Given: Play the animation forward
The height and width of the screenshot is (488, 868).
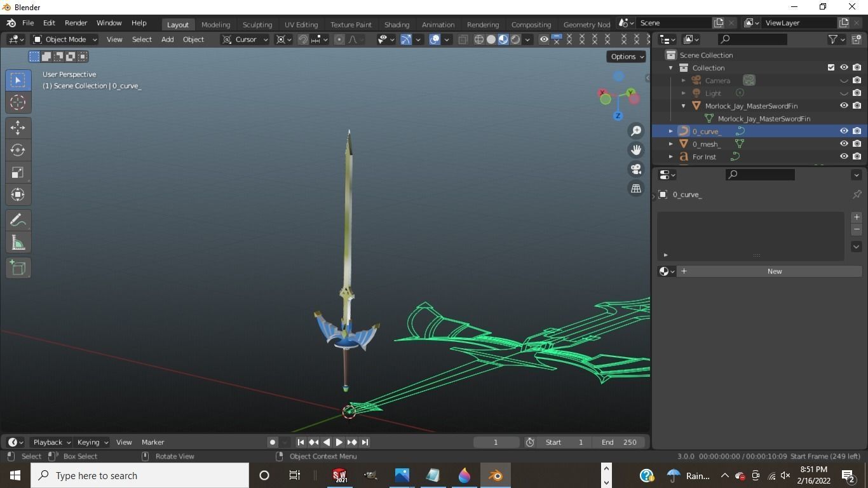Looking at the screenshot, I should point(339,442).
